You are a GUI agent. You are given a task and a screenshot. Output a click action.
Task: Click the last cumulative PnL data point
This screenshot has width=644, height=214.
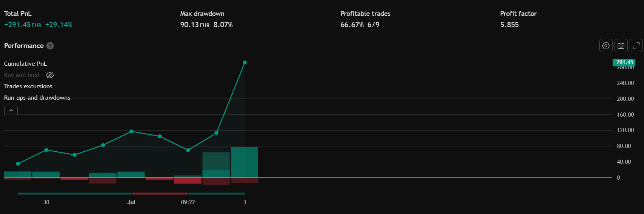(245, 63)
